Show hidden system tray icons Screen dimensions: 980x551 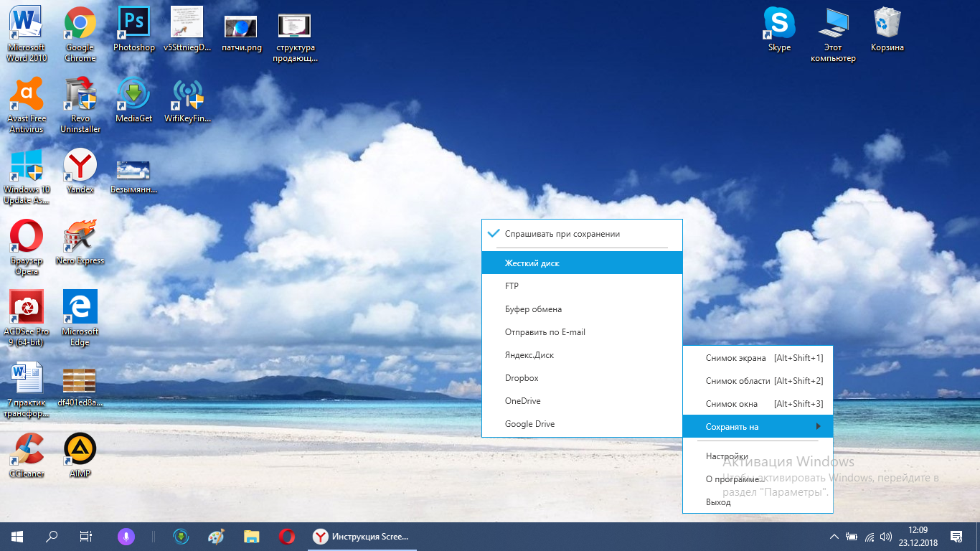(834, 536)
